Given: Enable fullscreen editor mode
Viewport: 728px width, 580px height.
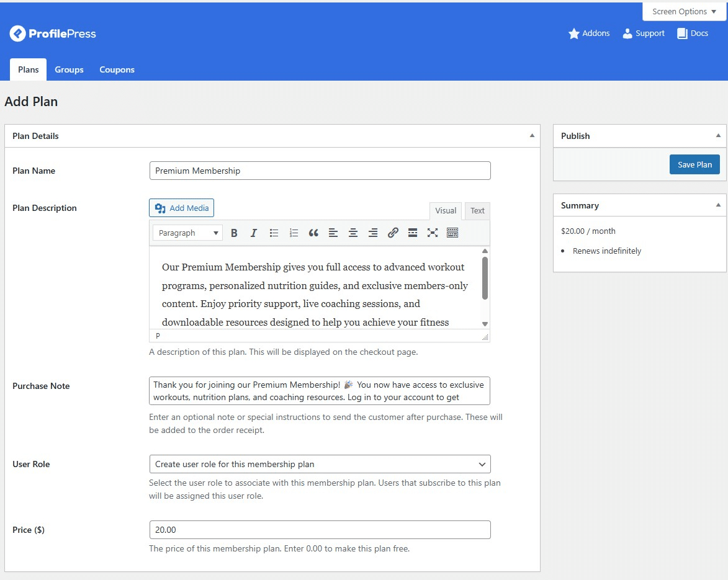Looking at the screenshot, I should pos(433,233).
